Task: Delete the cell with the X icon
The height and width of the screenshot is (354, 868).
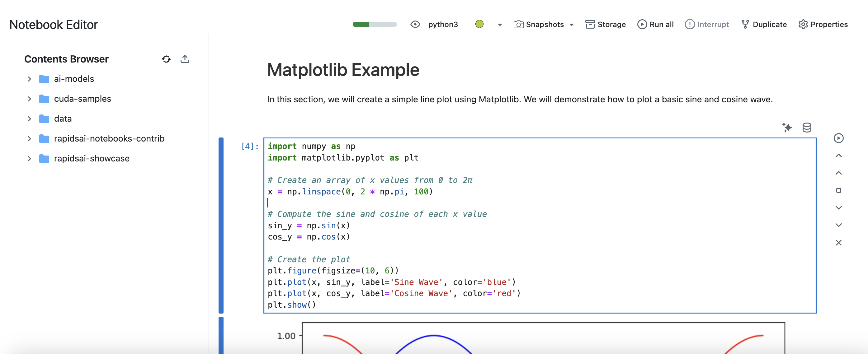Action: click(839, 243)
